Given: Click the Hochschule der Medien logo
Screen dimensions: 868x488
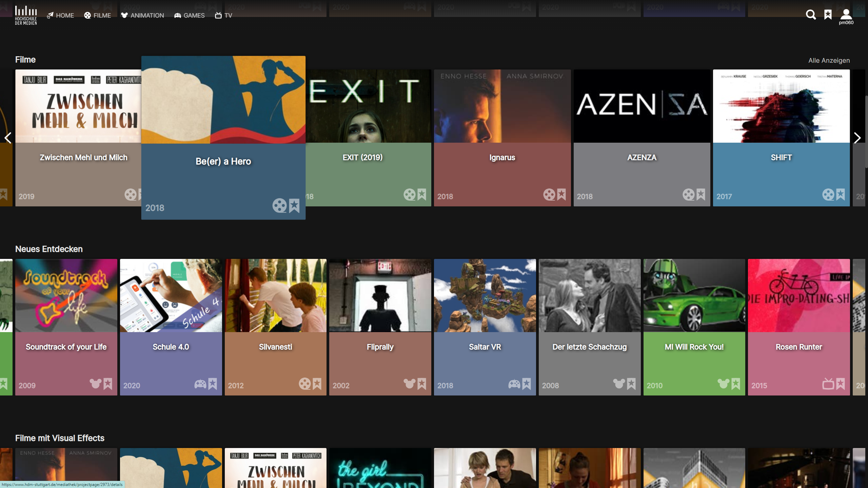Looking at the screenshot, I should [x=26, y=15].
